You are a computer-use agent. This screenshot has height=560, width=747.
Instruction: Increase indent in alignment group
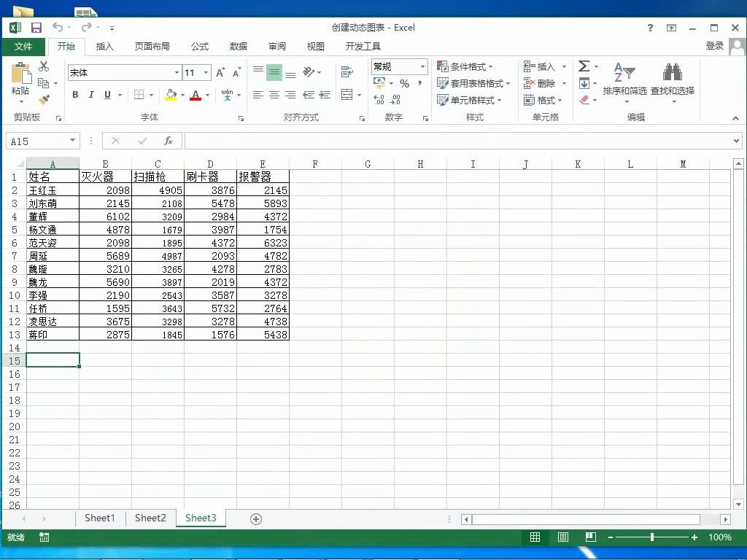click(325, 95)
